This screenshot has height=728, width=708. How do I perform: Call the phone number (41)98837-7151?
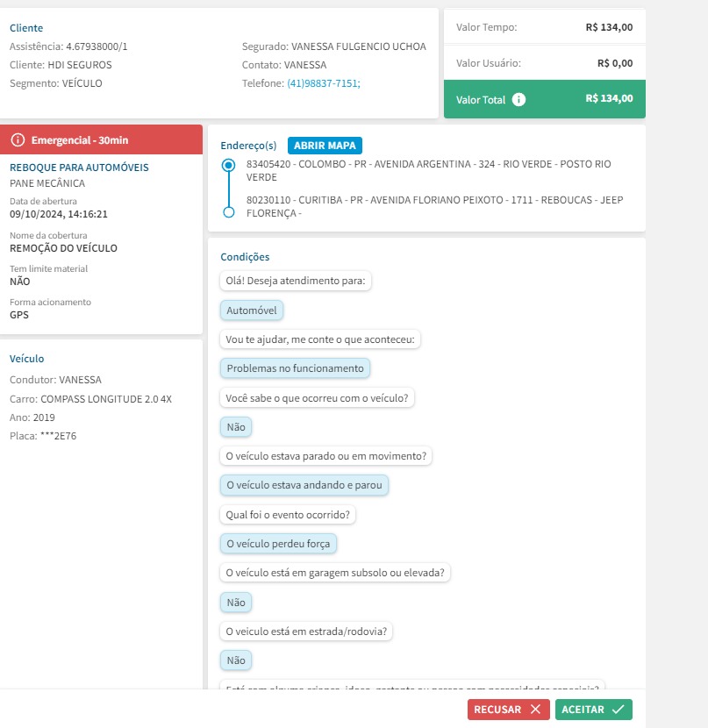tap(323, 83)
